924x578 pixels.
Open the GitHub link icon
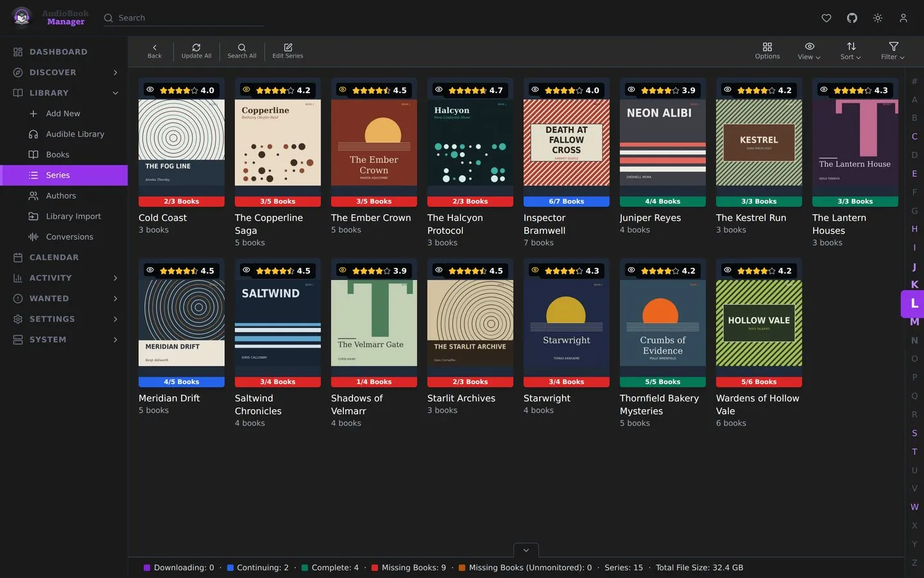(852, 18)
